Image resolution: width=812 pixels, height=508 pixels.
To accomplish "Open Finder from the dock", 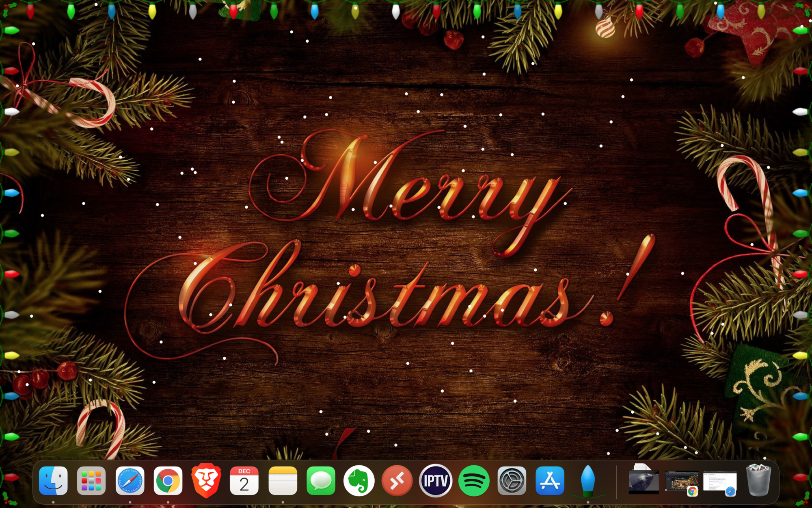I will (53, 481).
